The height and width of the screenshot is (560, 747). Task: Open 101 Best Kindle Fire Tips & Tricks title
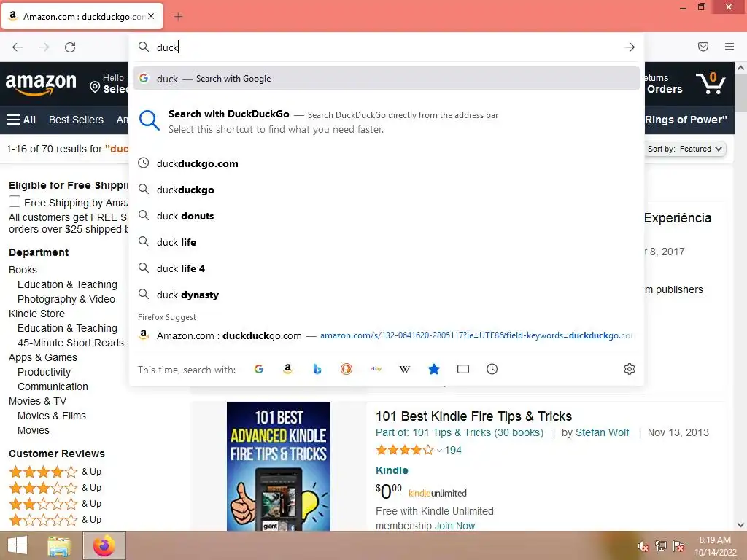(473, 416)
